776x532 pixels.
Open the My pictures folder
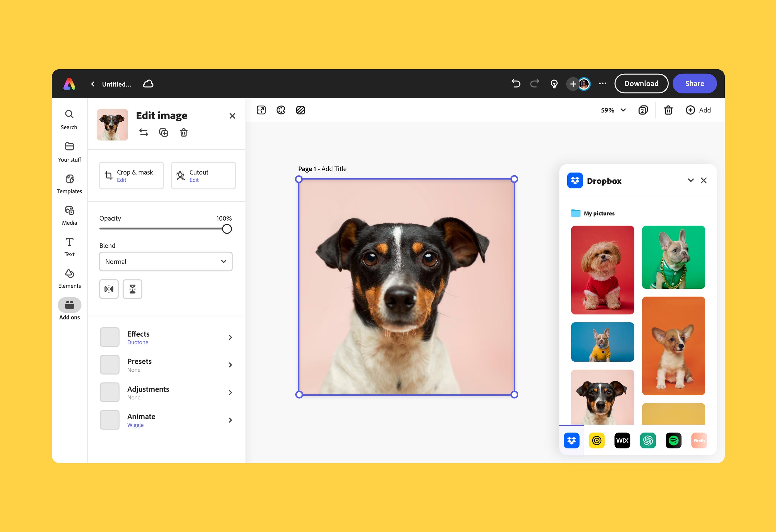pyautogui.click(x=593, y=213)
